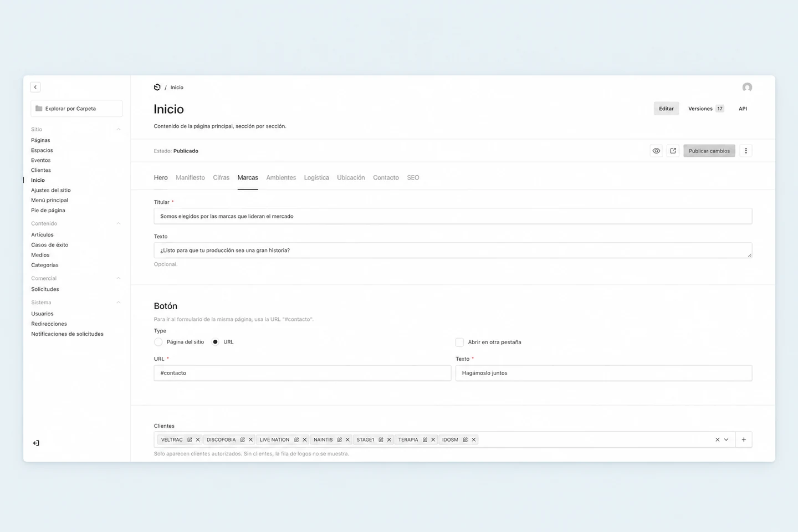The height and width of the screenshot is (532, 798).
Task: Click the Titular input field
Action: pos(453,216)
